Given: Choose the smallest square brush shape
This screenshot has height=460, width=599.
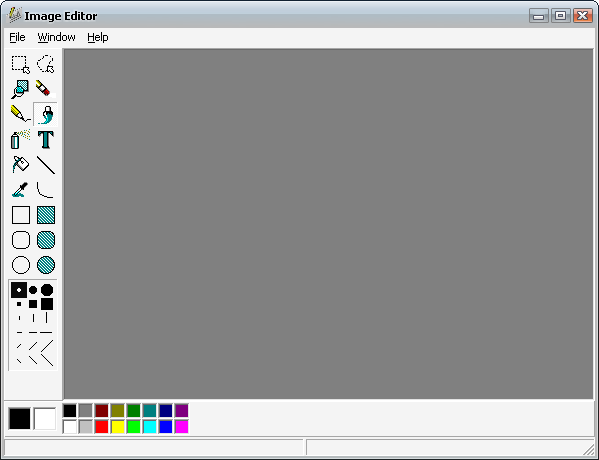Looking at the screenshot, I should (x=19, y=304).
